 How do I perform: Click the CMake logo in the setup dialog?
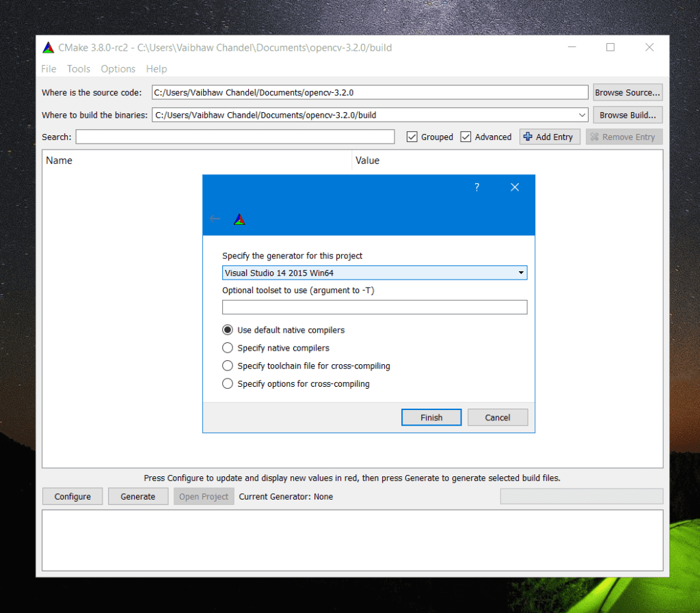tap(240, 219)
